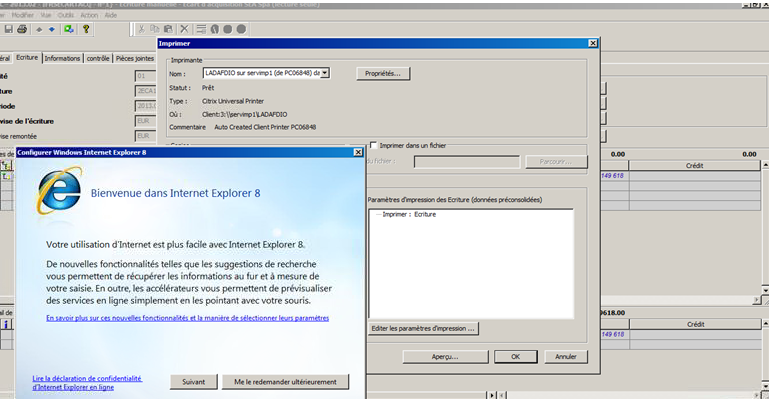Click the green refresh toolbar icon

pyautogui.click(x=69, y=29)
